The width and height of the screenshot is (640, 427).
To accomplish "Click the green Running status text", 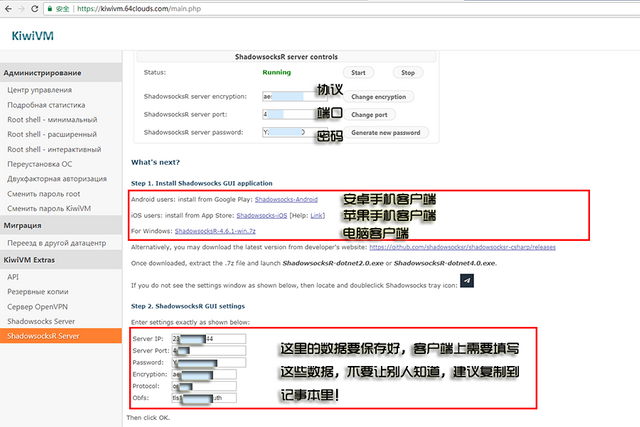I will coord(276,72).
